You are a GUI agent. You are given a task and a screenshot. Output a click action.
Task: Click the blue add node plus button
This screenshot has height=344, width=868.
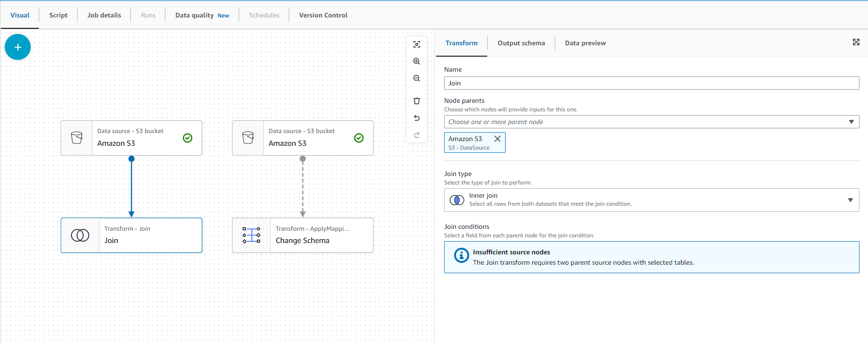click(18, 47)
